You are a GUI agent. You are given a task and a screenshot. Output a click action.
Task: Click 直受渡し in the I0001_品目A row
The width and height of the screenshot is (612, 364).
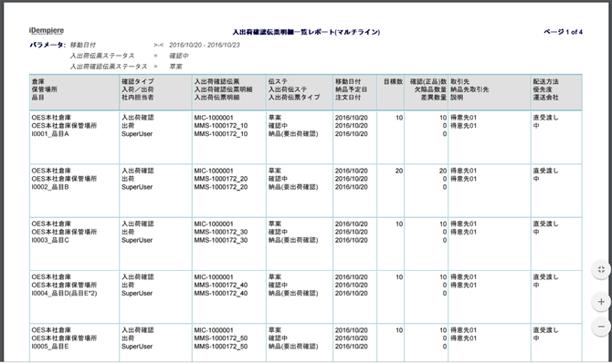coord(545,118)
